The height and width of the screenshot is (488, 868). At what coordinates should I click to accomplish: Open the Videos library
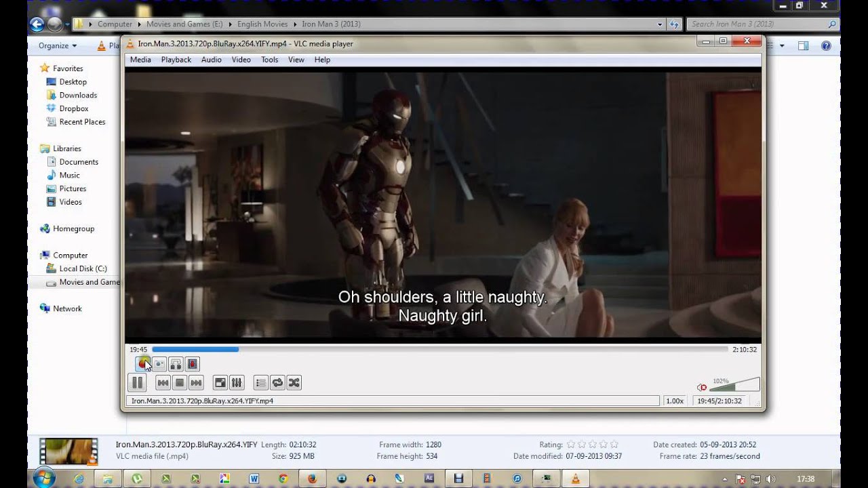click(64, 202)
